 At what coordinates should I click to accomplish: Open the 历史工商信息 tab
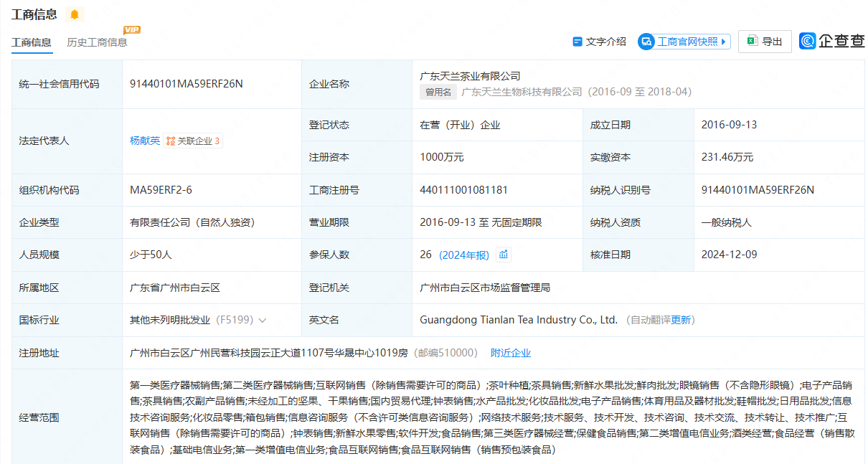point(97,42)
